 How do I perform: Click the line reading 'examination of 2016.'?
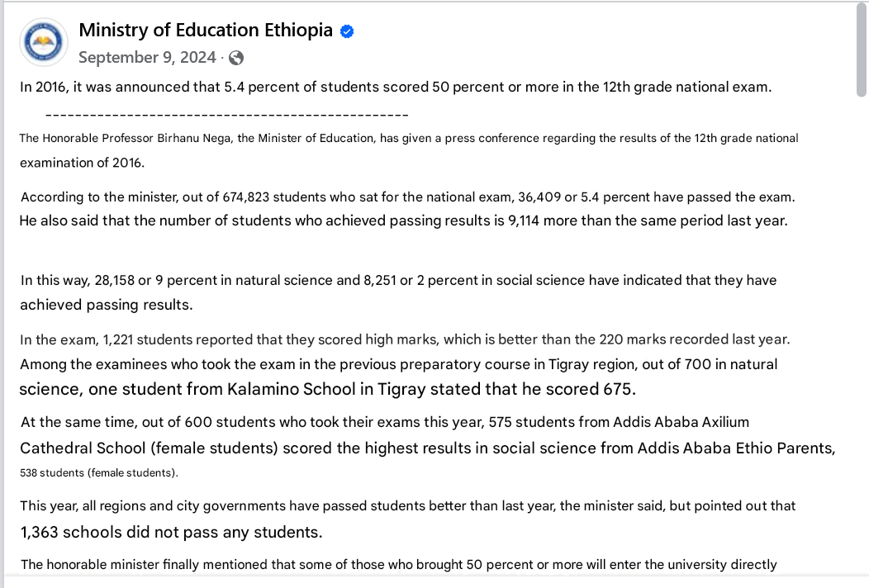(x=82, y=163)
